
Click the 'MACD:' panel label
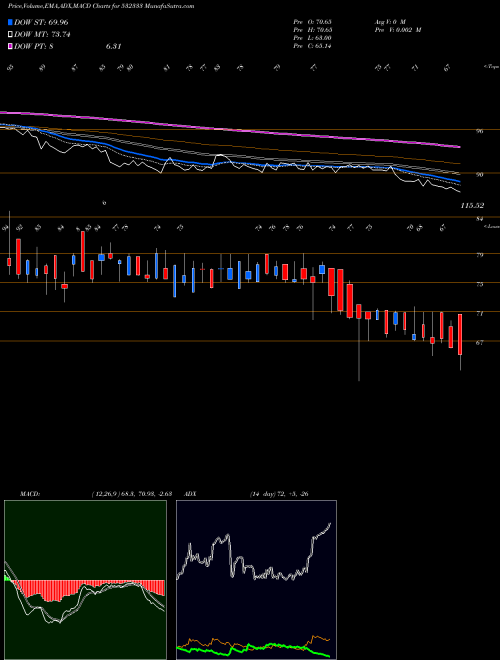coord(29,493)
